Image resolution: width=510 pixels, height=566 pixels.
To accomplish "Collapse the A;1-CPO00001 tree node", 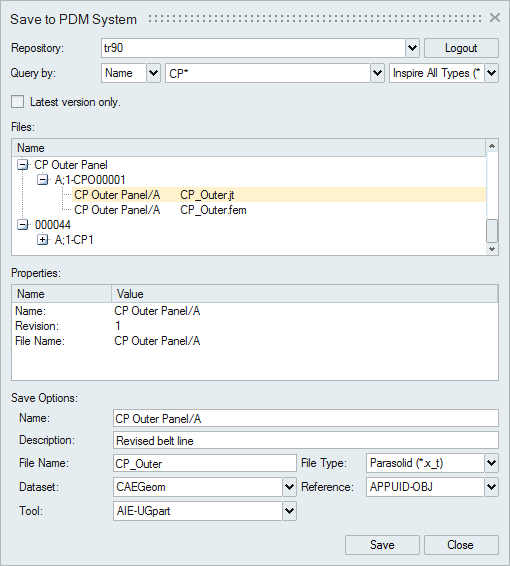I will 43,180.
